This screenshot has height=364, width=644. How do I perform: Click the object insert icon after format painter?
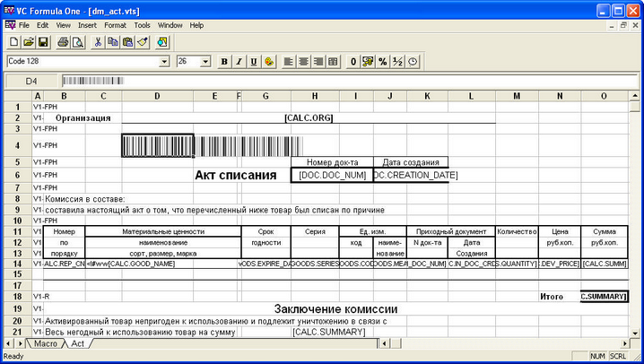(162, 42)
